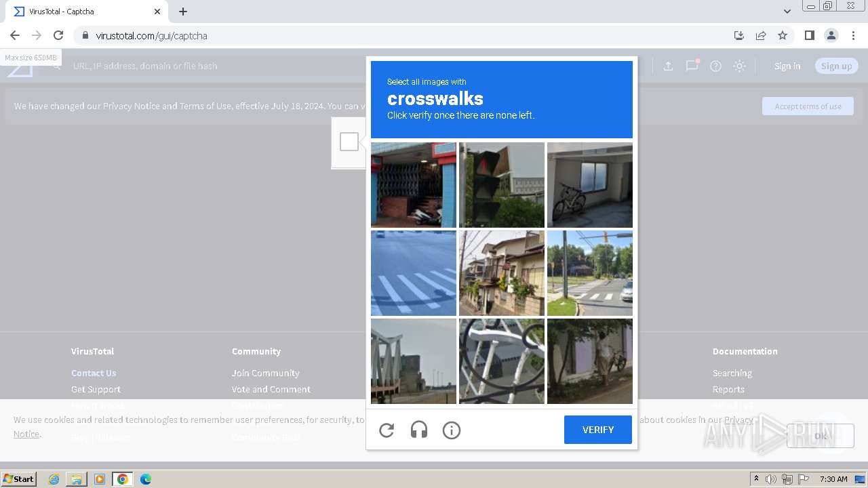The width and height of the screenshot is (868, 488).
Task: Bookmark this tab with the star
Action: tap(783, 35)
